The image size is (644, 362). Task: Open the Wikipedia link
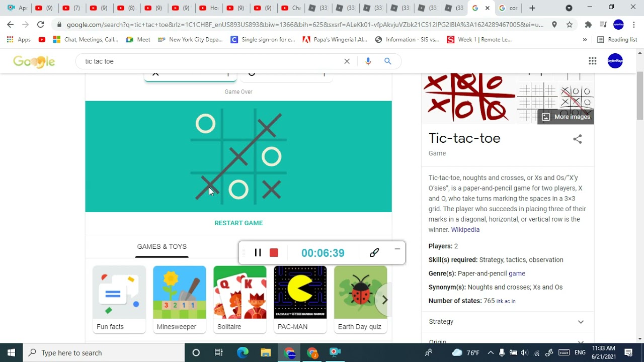click(x=465, y=230)
